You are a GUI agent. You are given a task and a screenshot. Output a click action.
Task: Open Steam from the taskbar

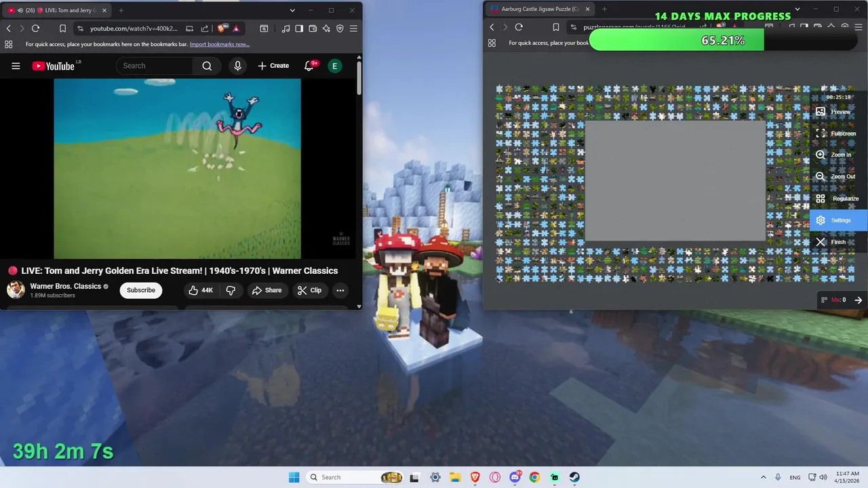[574, 477]
